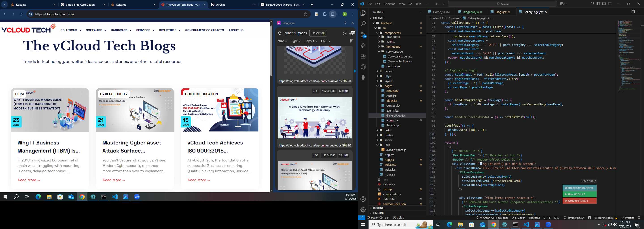Switch to the AI Chat Chrome tab

(233, 4)
